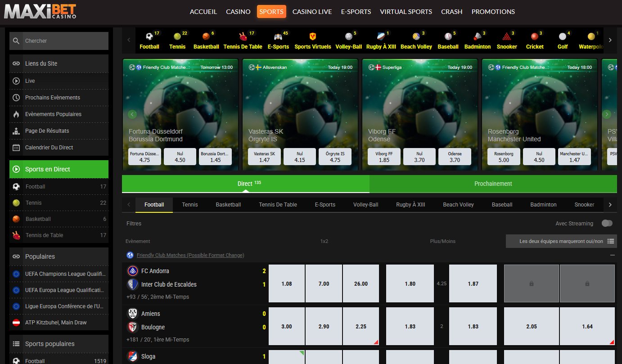Open the ACCUEIL menu item
This screenshot has width=622, height=364.
click(203, 12)
